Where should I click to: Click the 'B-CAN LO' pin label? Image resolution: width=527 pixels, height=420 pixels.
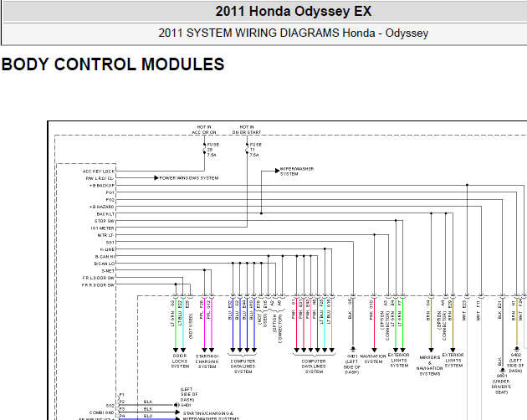click(105, 264)
